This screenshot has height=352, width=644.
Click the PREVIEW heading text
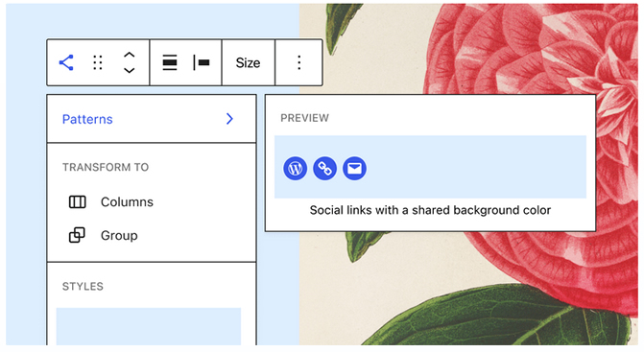click(305, 118)
